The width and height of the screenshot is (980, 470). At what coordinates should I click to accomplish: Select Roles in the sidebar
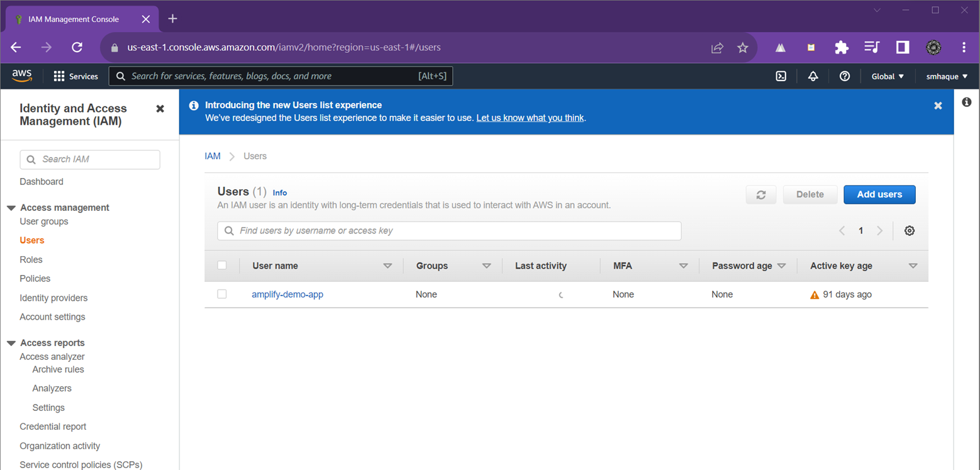[31, 260]
